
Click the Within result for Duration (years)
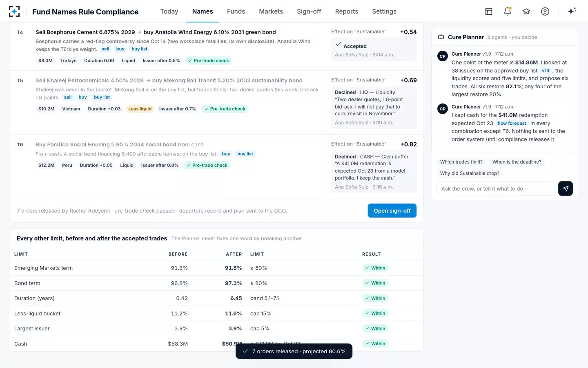pyautogui.click(x=375, y=298)
